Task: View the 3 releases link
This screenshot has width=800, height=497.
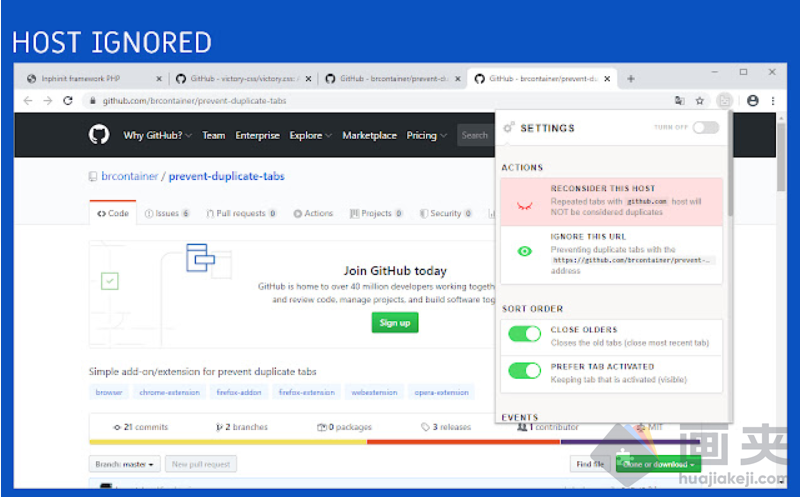Action: [x=446, y=427]
